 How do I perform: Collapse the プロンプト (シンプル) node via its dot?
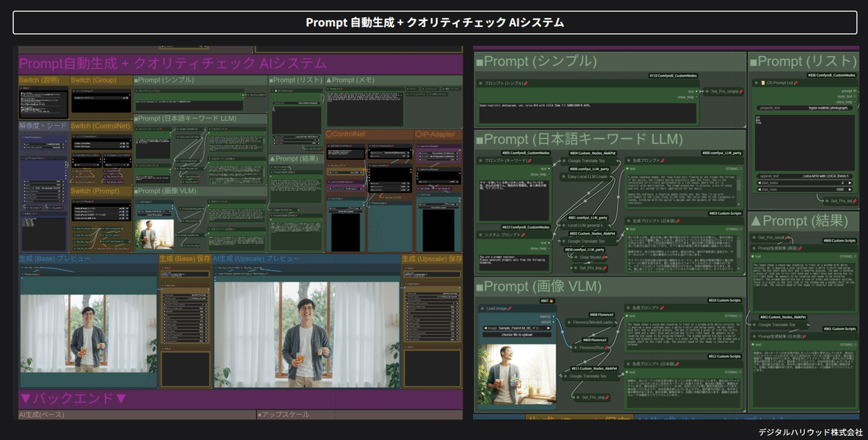pyautogui.click(x=480, y=83)
